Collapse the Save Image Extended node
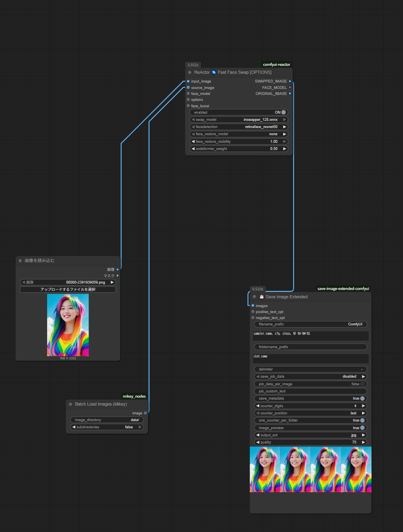Image resolution: width=403 pixels, height=532 pixels. pos(254,297)
